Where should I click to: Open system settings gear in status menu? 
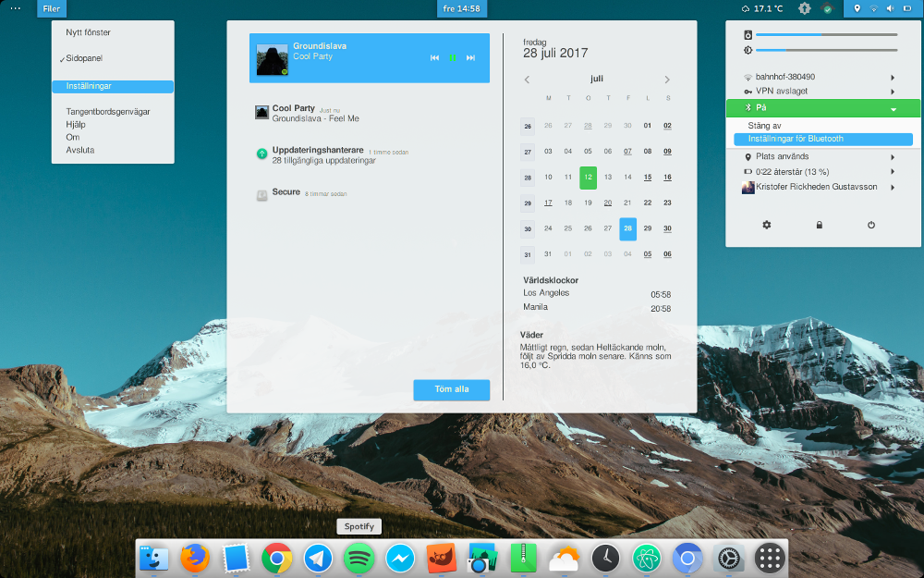pyautogui.click(x=767, y=225)
